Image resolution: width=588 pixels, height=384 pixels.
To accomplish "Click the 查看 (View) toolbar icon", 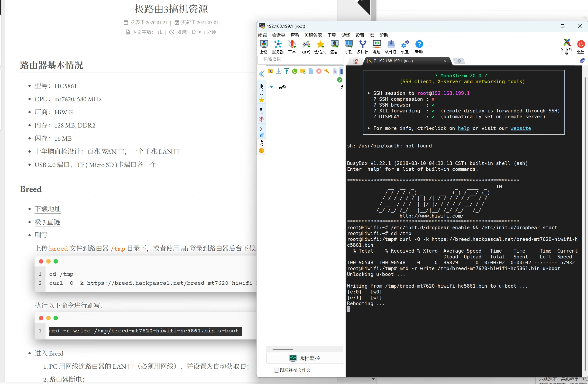I will [334, 47].
